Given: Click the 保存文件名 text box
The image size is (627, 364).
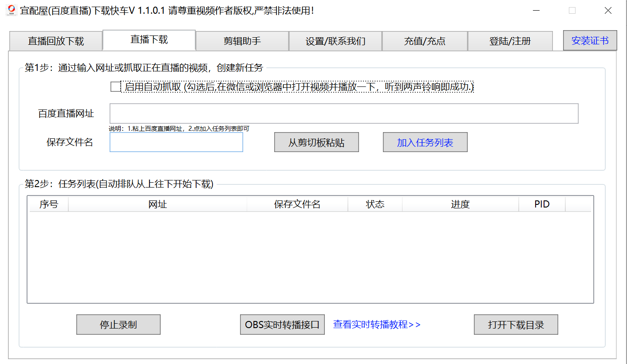Looking at the screenshot, I should point(176,142).
